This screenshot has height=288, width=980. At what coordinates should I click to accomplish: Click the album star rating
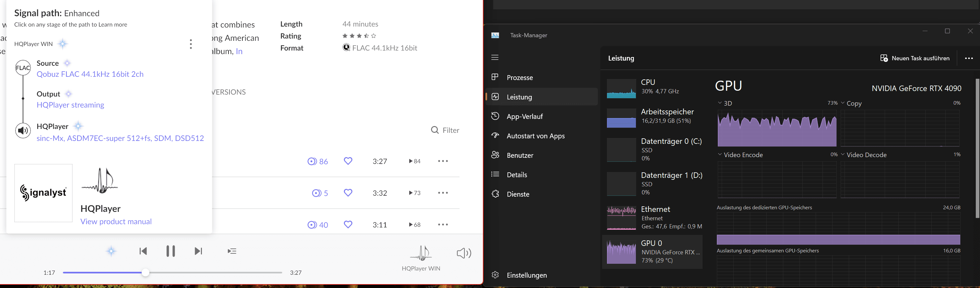click(359, 36)
